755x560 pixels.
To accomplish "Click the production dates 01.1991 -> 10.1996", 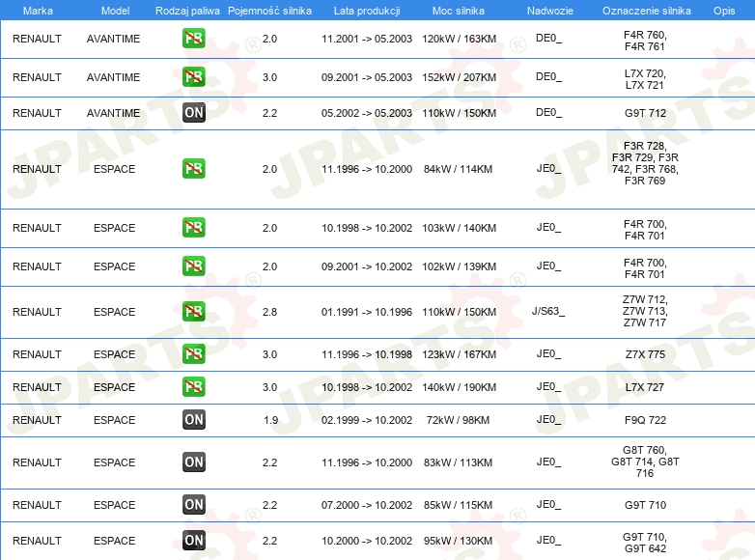I will (x=367, y=312).
